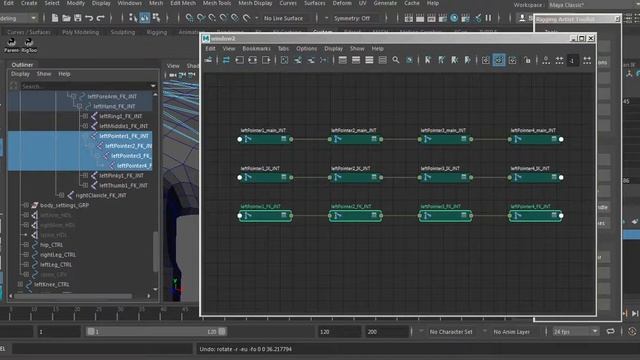This screenshot has width=640, height=360.
Task: Click the input connections icon in Node Editor
Action: tap(240, 60)
